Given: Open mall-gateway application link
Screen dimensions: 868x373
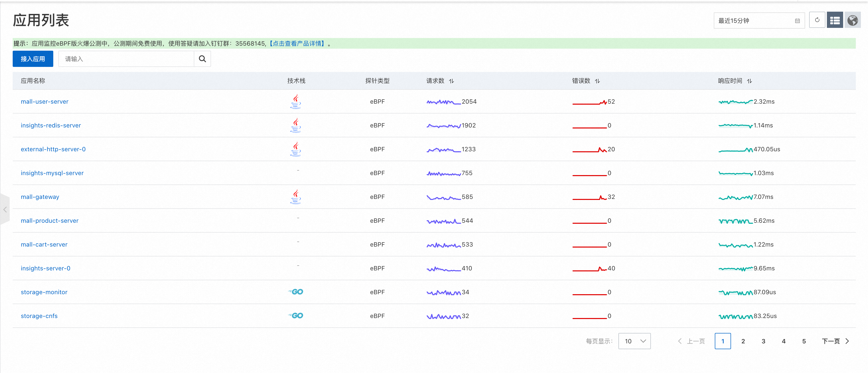Looking at the screenshot, I should point(40,197).
